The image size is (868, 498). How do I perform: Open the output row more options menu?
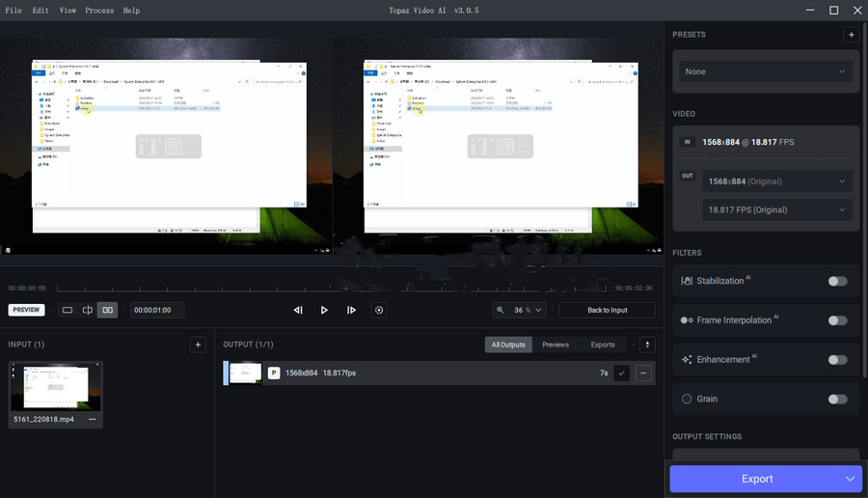point(643,373)
